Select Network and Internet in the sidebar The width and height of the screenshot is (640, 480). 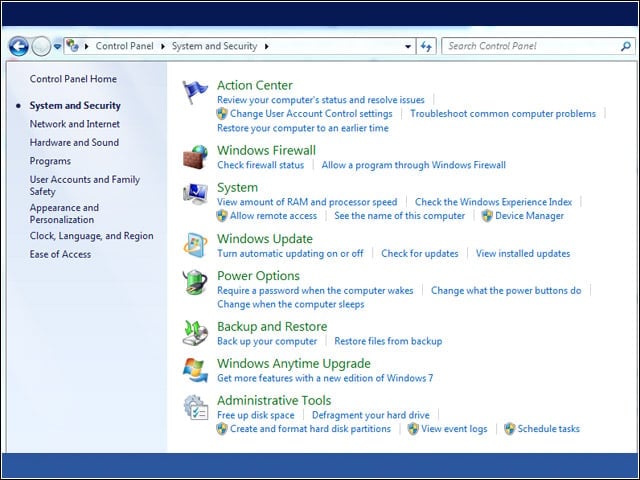75,124
